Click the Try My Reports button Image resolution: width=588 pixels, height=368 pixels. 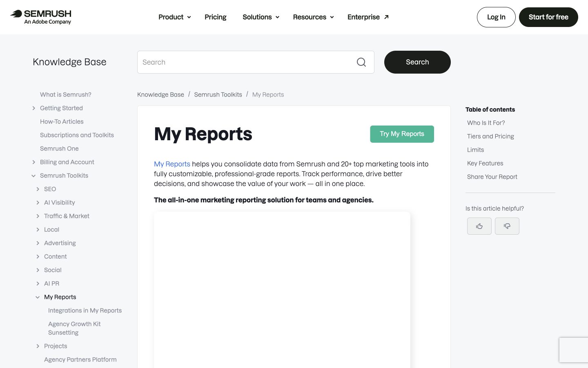tap(402, 134)
